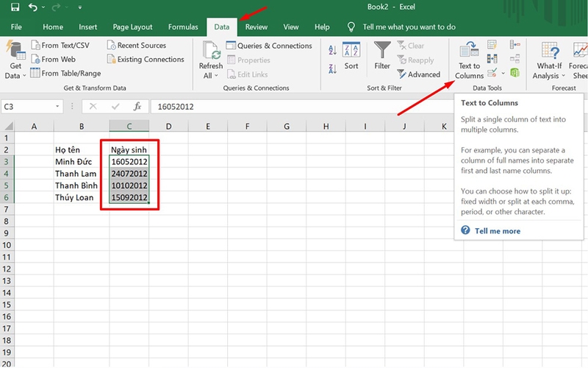Click the Enter checkmark in formula bar
The width and height of the screenshot is (588, 368).
[x=115, y=107]
